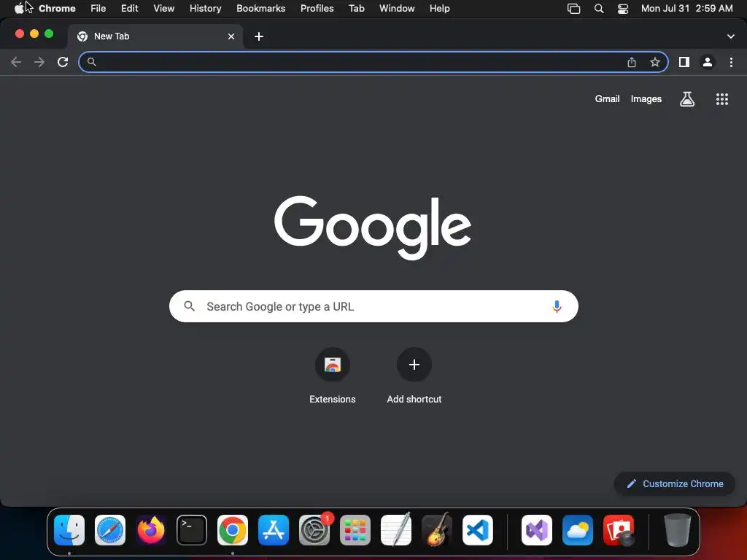Open the Tab menu
The height and width of the screenshot is (560, 747).
click(356, 8)
